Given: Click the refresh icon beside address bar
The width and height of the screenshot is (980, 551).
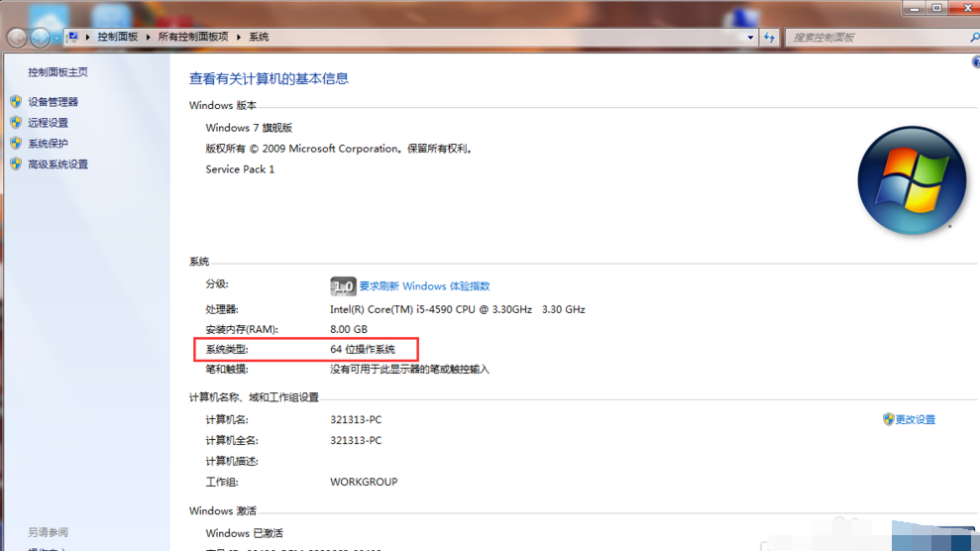Looking at the screenshot, I should pos(770,38).
